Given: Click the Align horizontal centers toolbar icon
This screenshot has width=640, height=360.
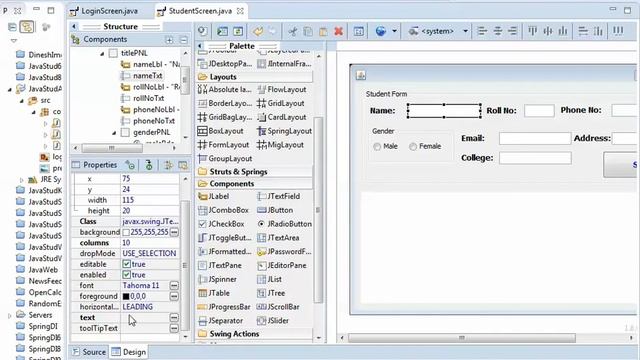Looking at the screenshot, I should [498, 31].
